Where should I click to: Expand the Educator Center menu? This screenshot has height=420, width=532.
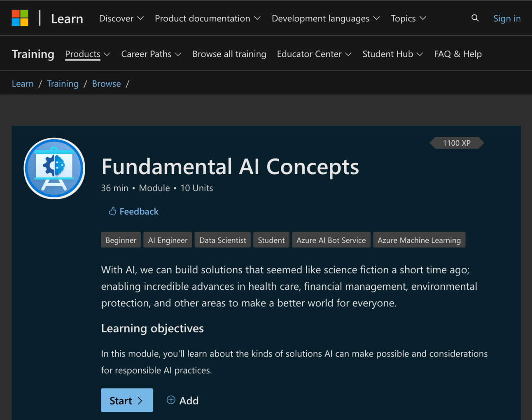coord(314,54)
